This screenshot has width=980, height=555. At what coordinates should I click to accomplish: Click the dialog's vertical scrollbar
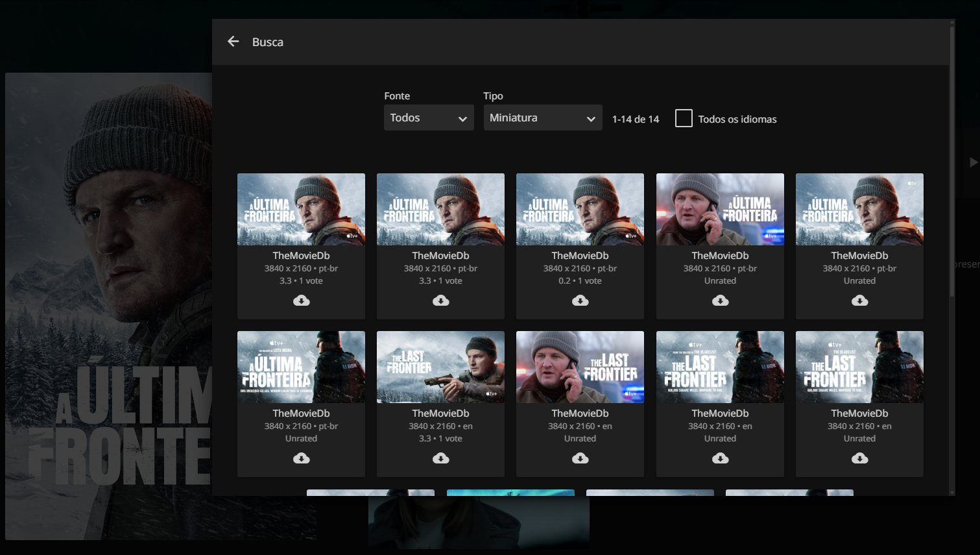(x=952, y=162)
